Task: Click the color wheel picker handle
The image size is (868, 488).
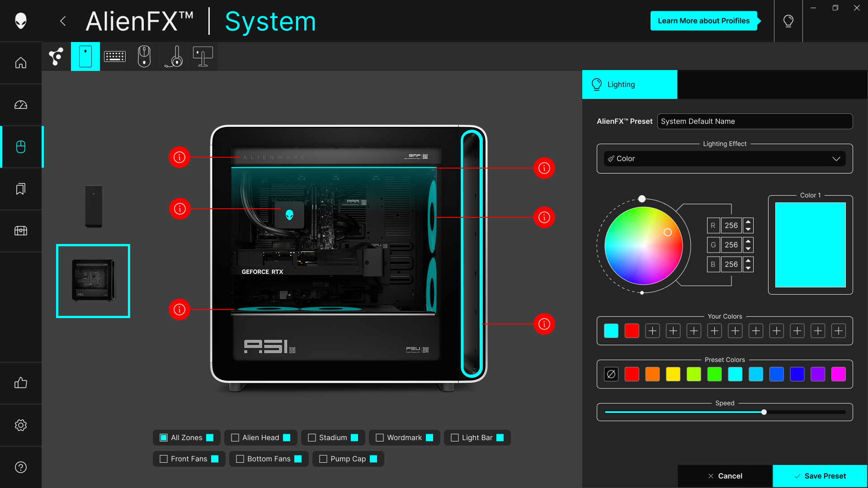Action: click(668, 232)
